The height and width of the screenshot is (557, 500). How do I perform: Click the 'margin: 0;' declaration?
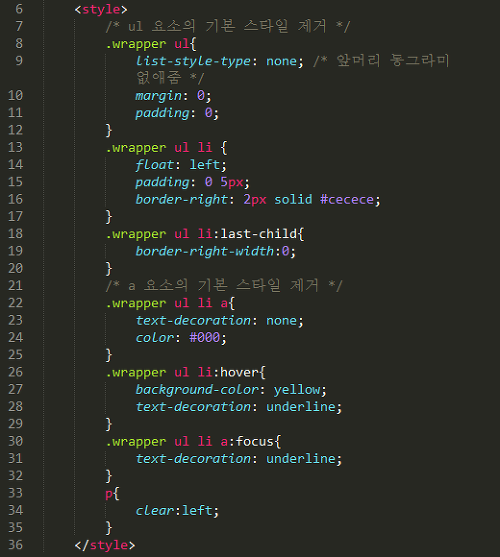click(x=173, y=96)
